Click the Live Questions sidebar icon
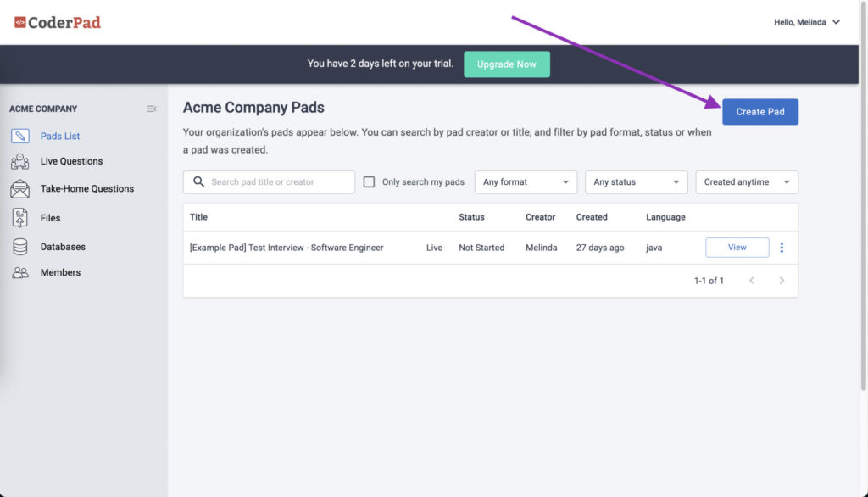 point(20,161)
